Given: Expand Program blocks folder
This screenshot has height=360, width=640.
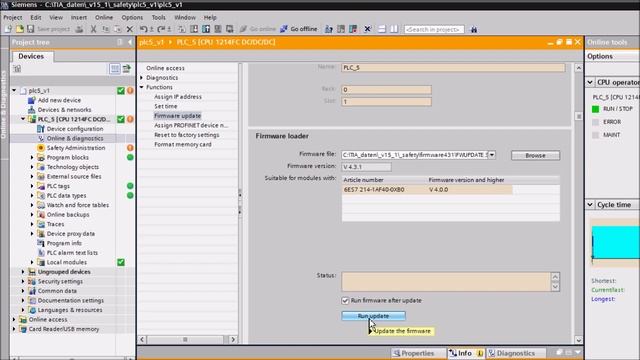Looking at the screenshot, I should point(32,157).
